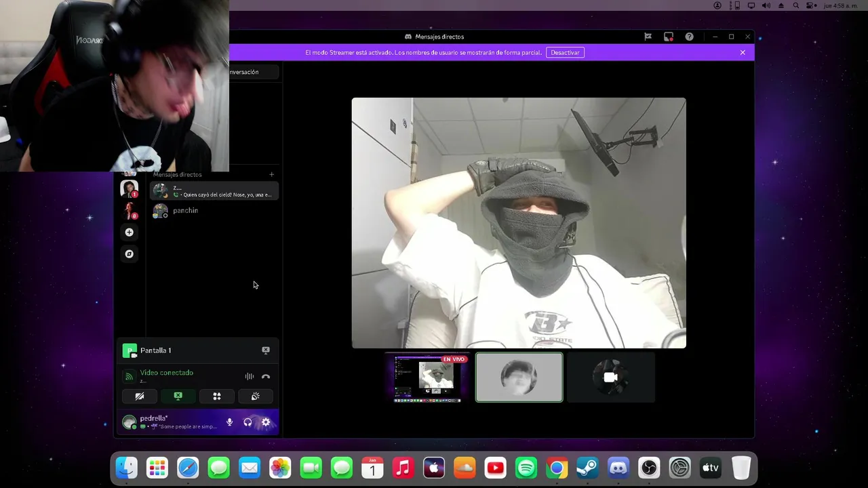Create a new direct message with plus icon
Screen dimensions: 868x488
click(272, 175)
